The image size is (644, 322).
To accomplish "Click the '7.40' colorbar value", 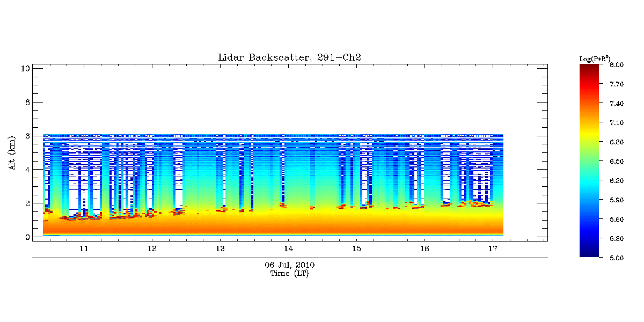I will pos(617,104).
